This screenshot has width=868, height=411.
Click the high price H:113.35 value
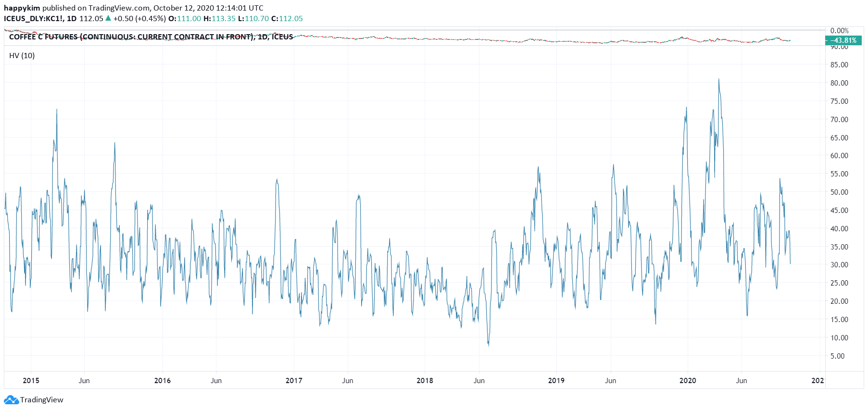click(x=219, y=19)
